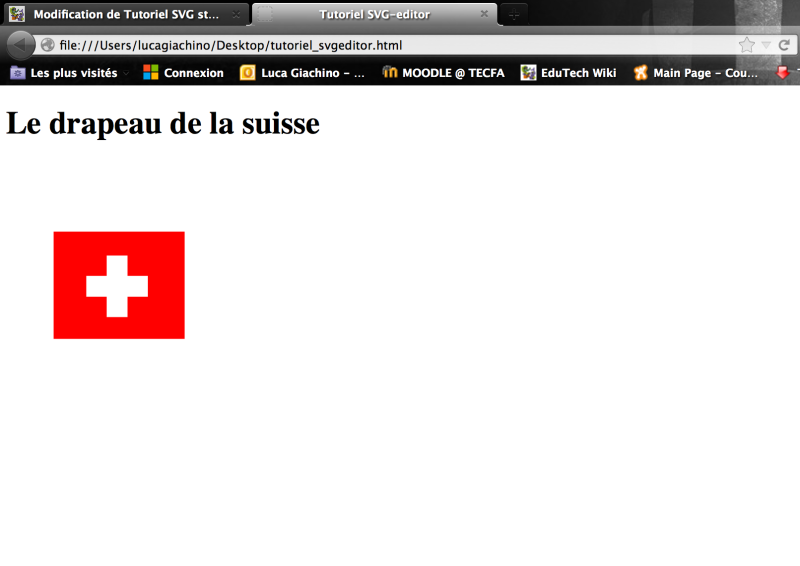This screenshot has width=800, height=566.
Task: Click the red arrow bookmark icon
Action: point(782,72)
